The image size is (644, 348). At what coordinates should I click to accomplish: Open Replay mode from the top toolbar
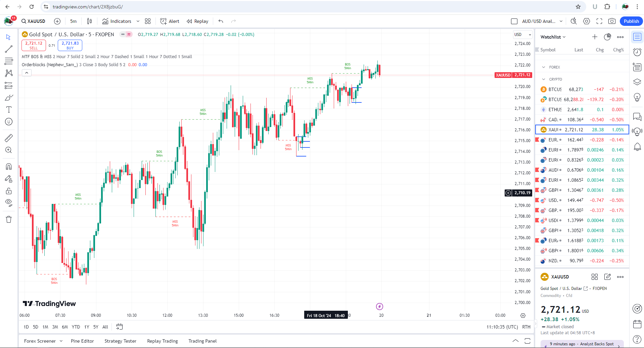[197, 21]
